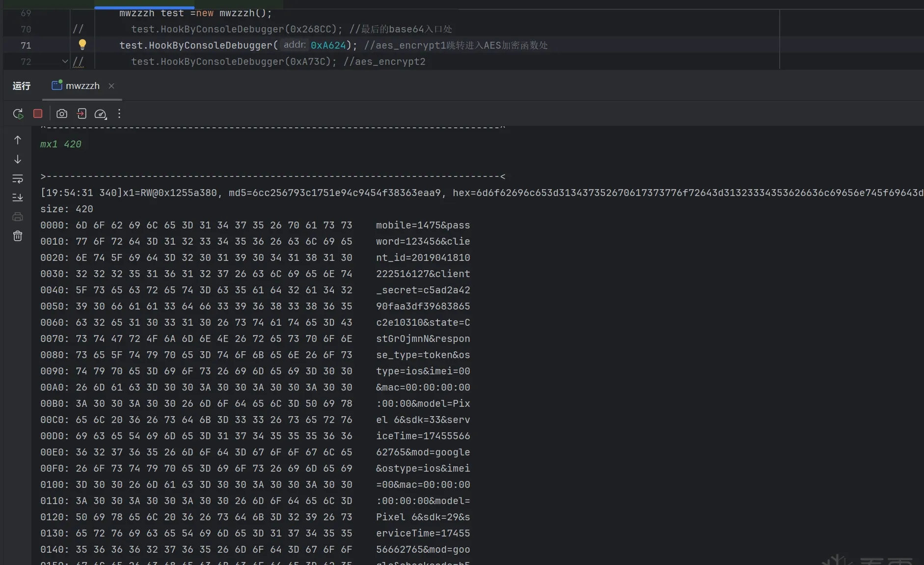Click the //aes_encrypt2 comment on line 72
The height and width of the screenshot is (565, 924).
coord(384,61)
